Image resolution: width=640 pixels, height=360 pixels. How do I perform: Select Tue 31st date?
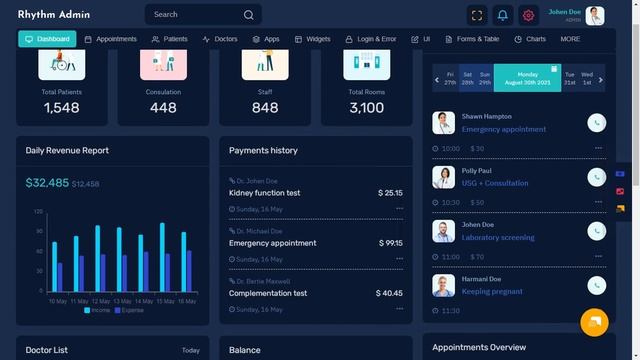coord(569,78)
